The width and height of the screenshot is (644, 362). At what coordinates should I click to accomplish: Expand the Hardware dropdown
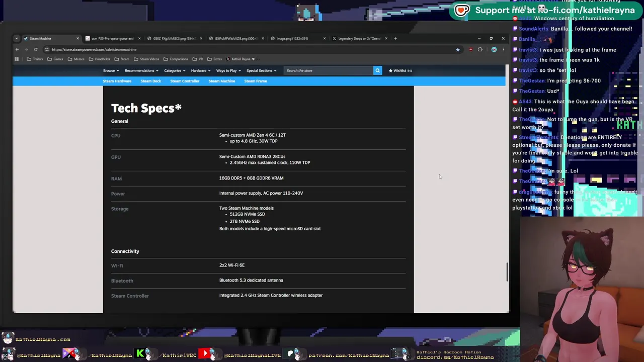click(x=200, y=70)
